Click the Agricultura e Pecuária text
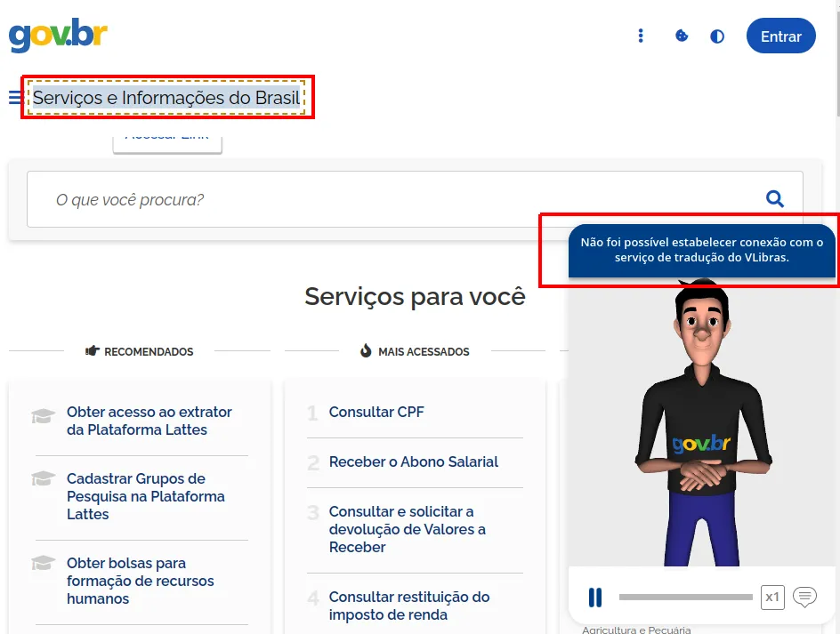Image resolution: width=840 pixels, height=634 pixels. coord(636,630)
